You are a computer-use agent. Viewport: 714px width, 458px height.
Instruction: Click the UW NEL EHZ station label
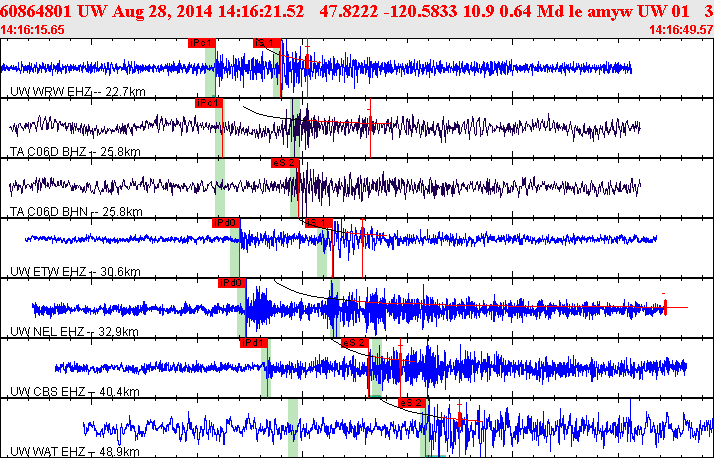[x=74, y=331]
